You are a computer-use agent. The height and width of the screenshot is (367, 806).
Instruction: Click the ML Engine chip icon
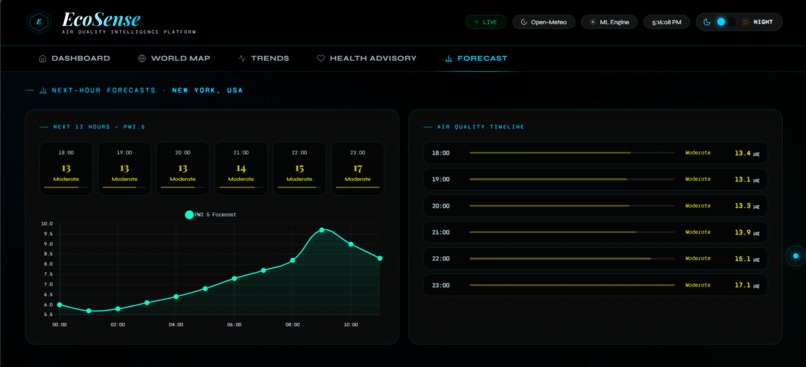coord(593,22)
